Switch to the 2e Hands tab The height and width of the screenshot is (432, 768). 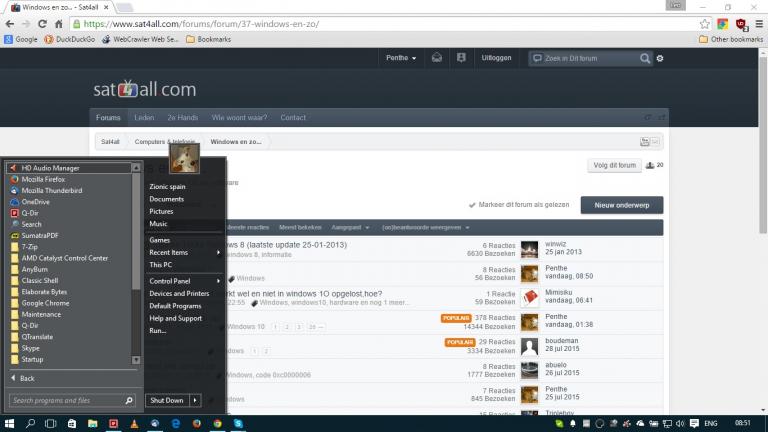(x=183, y=118)
